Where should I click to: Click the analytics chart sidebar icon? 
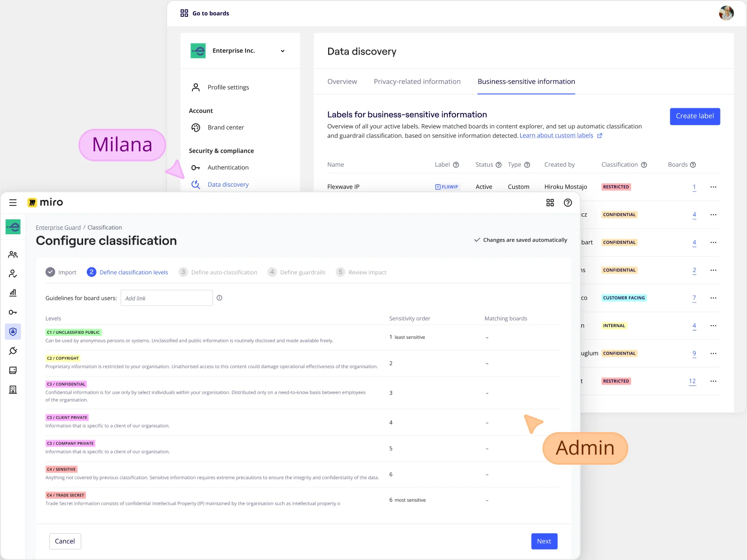[x=13, y=293]
